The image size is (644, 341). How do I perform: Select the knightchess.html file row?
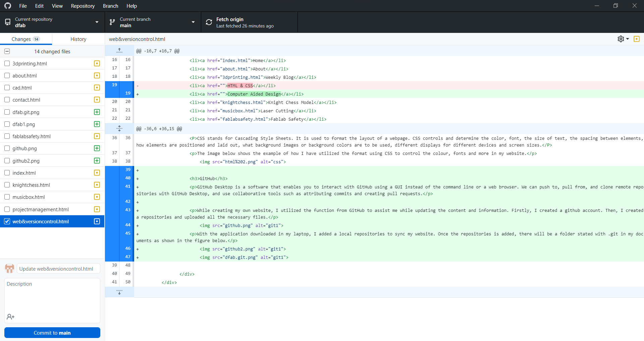[52, 185]
